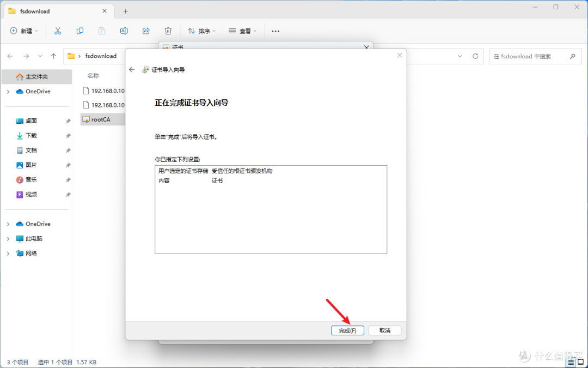Open 桌面 quick access folder
Image resolution: width=588 pixels, height=368 pixels.
point(31,120)
